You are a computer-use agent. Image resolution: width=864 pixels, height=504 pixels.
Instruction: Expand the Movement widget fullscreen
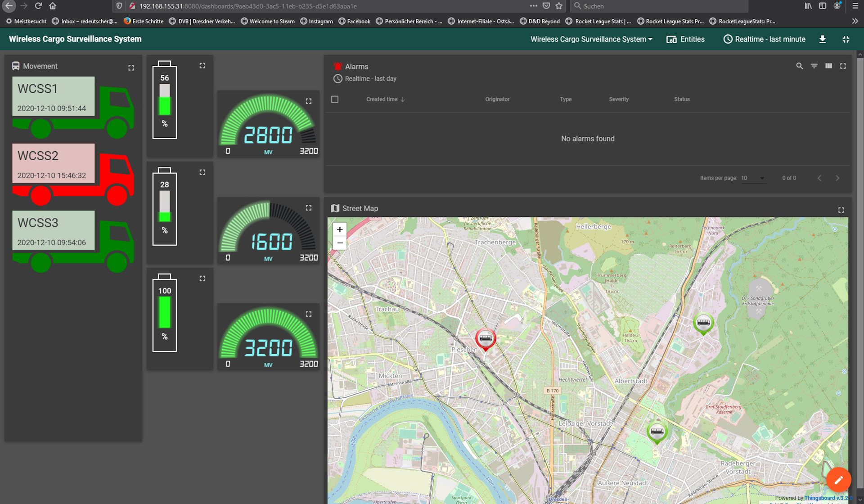(131, 68)
